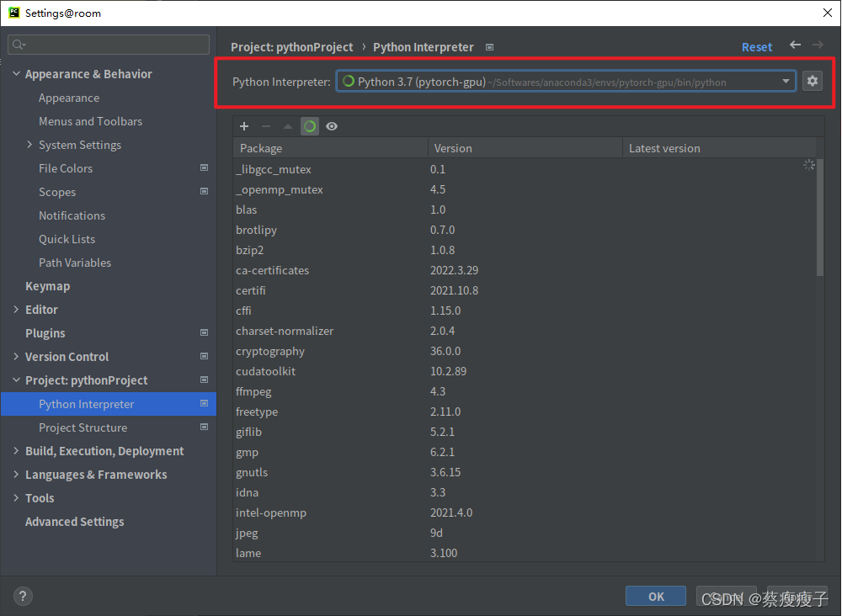This screenshot has height=616, width=842.
Task: Click the project icon next to Version Control
Action: click(x=204, y=356)
